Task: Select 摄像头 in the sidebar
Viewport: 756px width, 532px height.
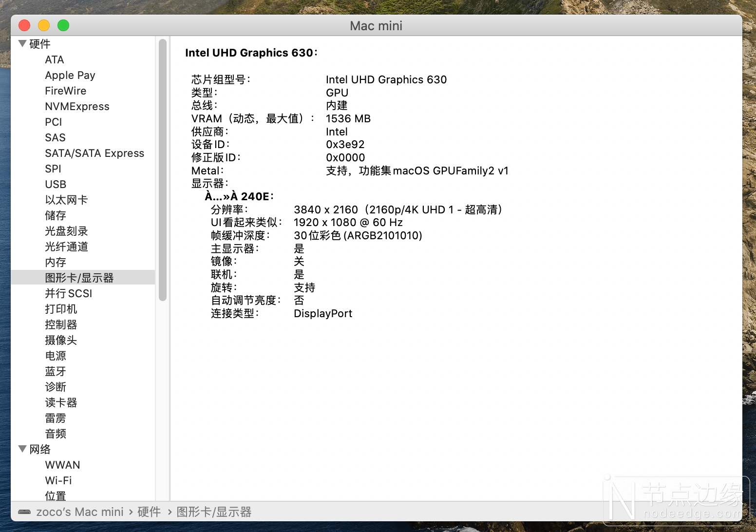Action: (x=61, y=340)
